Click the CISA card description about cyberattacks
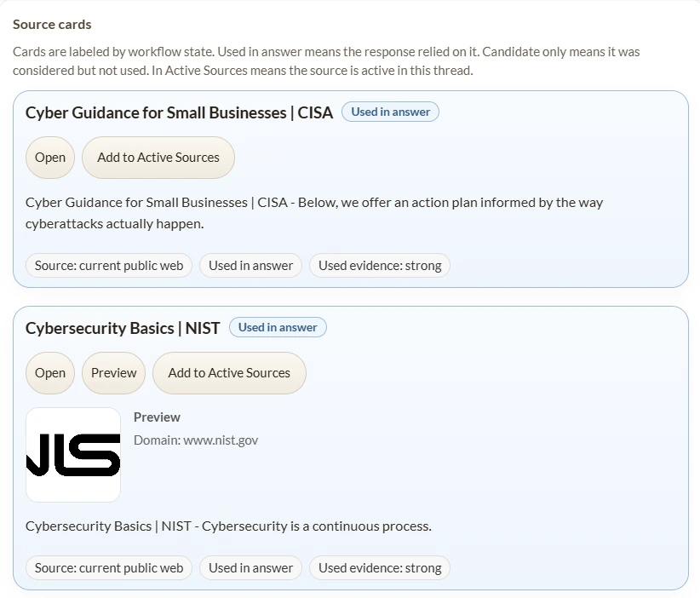Viewport: 700px width, 598px height. [314, 213]
